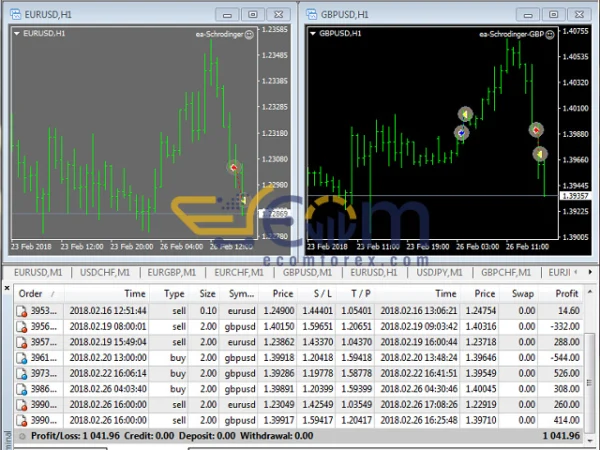The width and height of the screenshot is (600, 450).
Task: Maximize the GBPUSD,H1 chart window
Action: click(554, 15)
